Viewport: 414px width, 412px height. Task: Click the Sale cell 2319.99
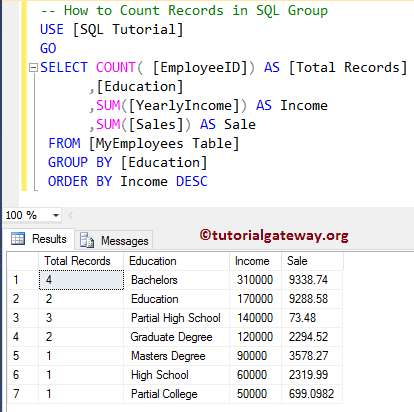[312, 375]
